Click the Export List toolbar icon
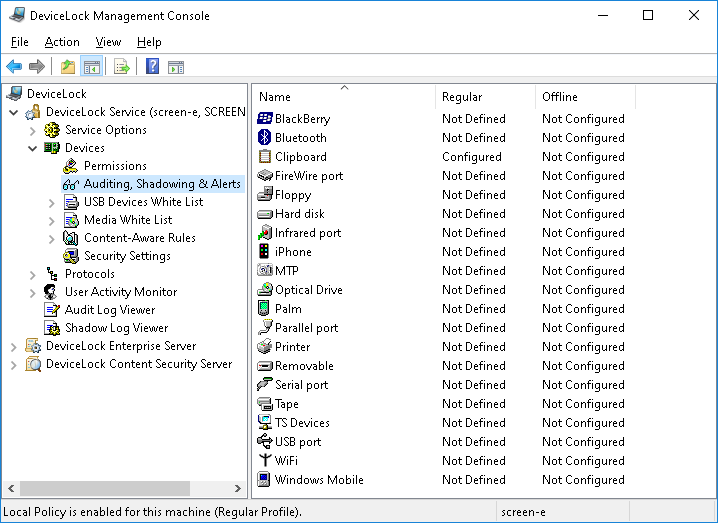Image resolution: width=718 pixels, height=523 pixels. [x=121, y=67]
